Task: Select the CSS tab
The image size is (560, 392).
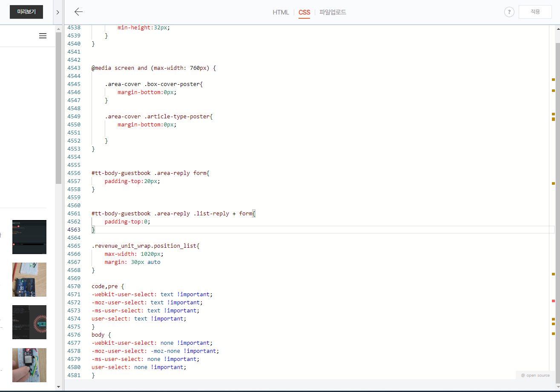Action: pos(304,12)
